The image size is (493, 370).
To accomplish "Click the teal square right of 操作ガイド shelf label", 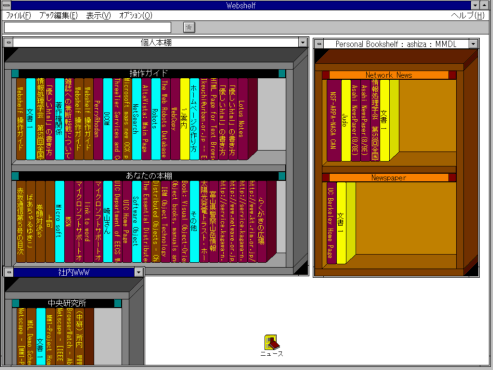I will [x=282, y=73].
